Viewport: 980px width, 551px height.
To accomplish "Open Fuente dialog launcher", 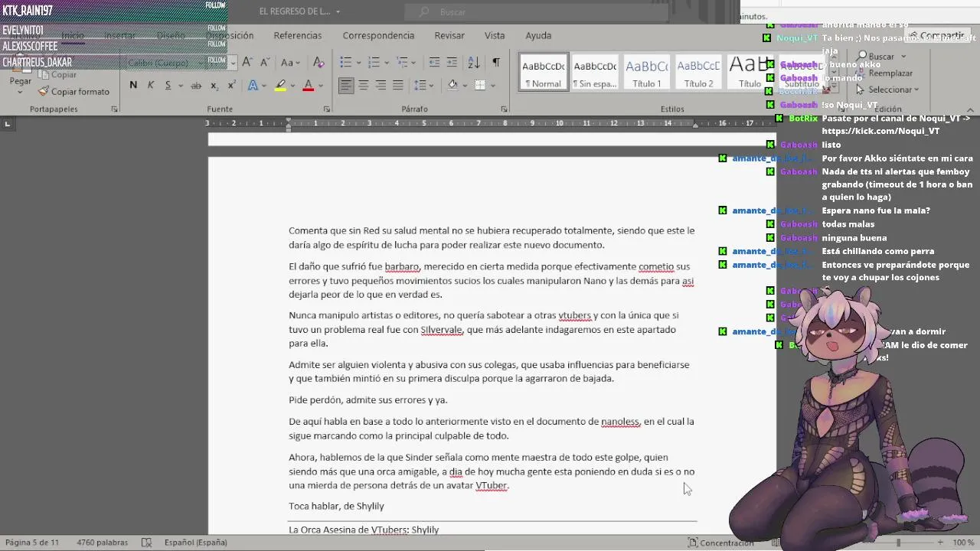I will pyautogui.click(x=326, y=109).
